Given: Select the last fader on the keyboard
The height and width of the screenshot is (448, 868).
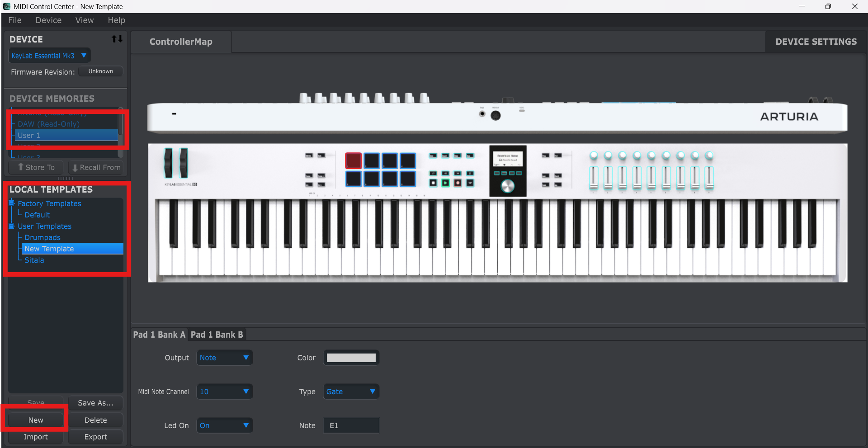Looking at the screenshot, I should pos(709,178).
